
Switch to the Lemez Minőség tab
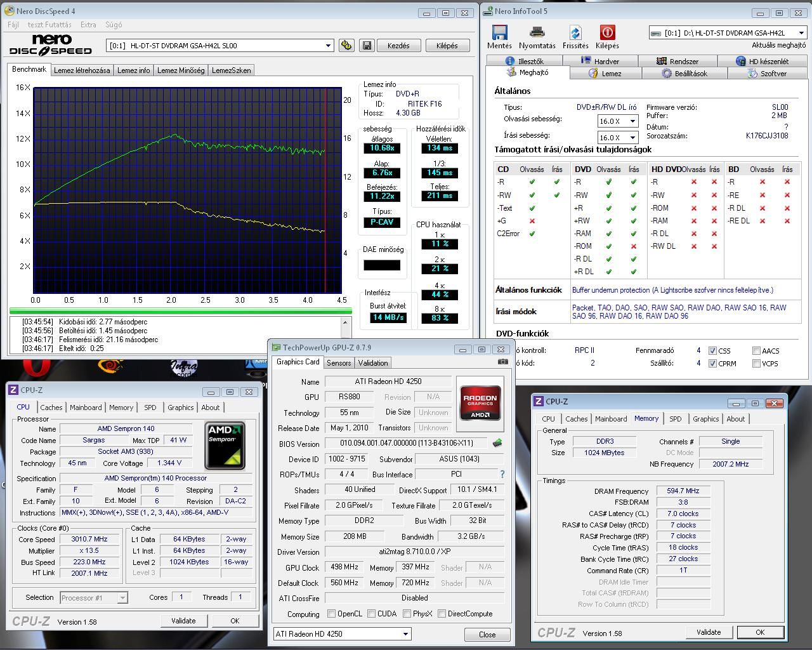point(181,70)
